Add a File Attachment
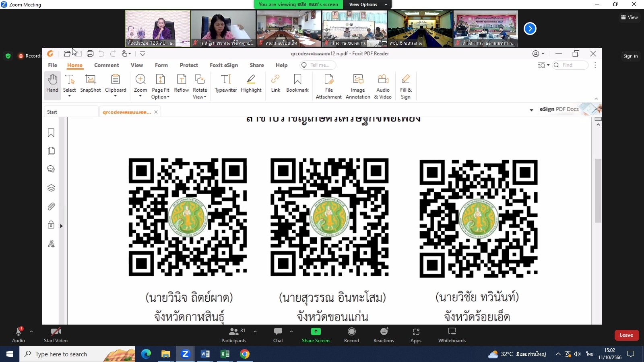The image size is (644, 362). point(329,86)
